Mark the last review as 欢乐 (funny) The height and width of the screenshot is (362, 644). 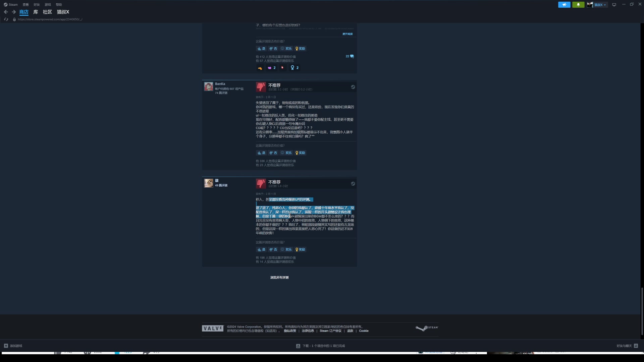click(286, 250)
